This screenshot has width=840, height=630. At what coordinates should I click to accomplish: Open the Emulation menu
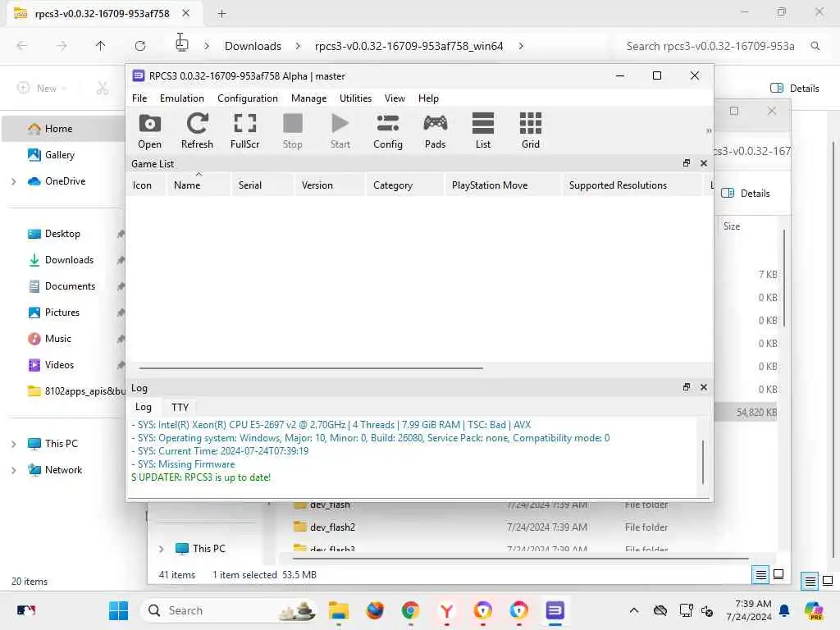181,98
